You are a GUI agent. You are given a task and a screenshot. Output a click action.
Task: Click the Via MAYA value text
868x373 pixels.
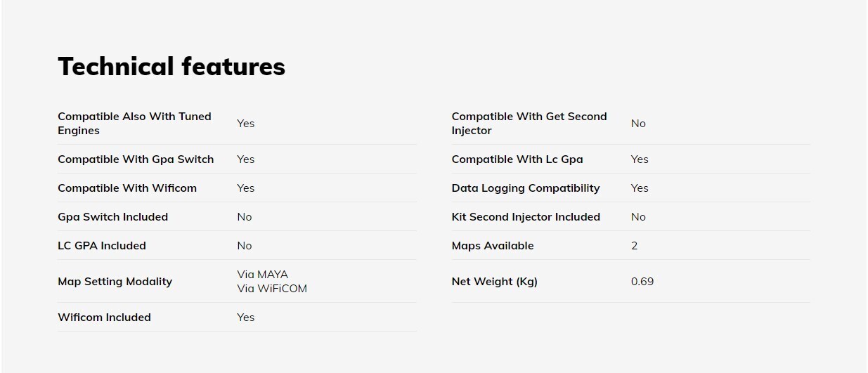coord(262,275)
